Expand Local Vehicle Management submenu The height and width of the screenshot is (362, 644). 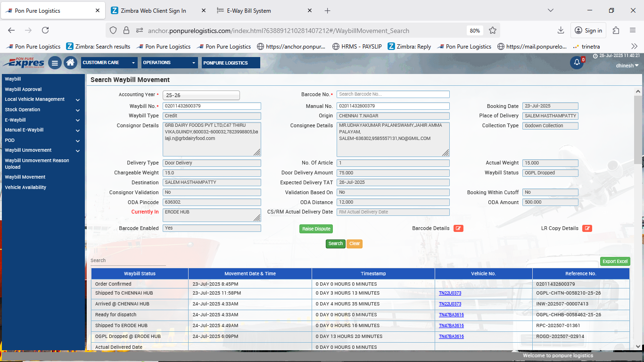(77, 100)
